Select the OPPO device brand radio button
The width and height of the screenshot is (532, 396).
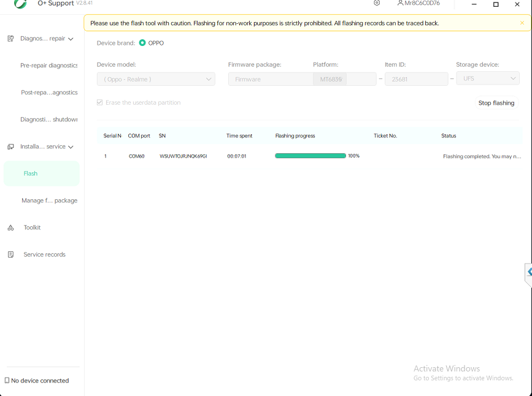point(142,43)
